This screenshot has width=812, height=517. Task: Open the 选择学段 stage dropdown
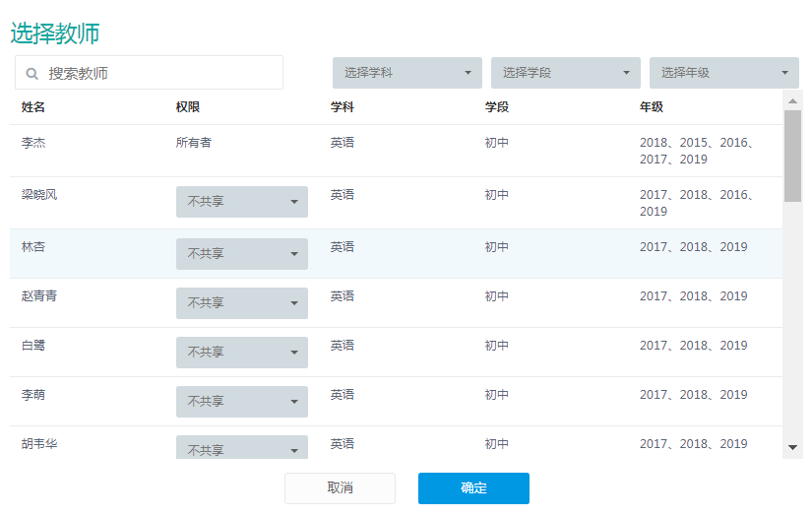point(566,73)
